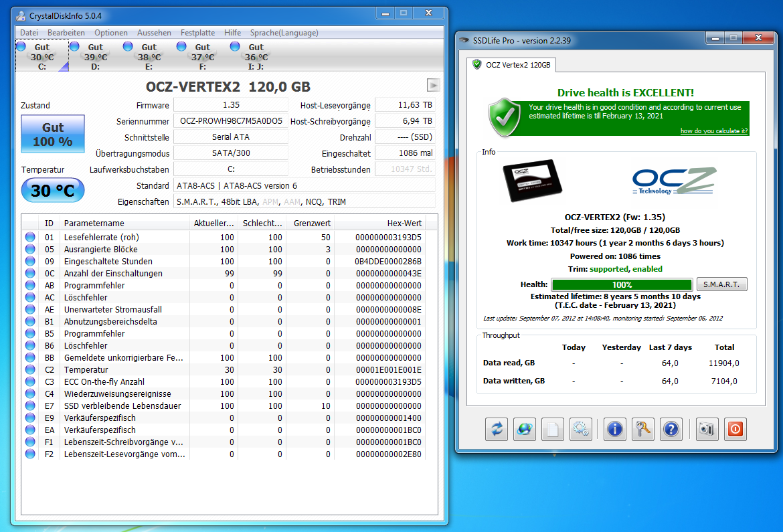783x532 pixels.
Task: Click the next-disk arrow beside drive title
Action: point(433,86)
